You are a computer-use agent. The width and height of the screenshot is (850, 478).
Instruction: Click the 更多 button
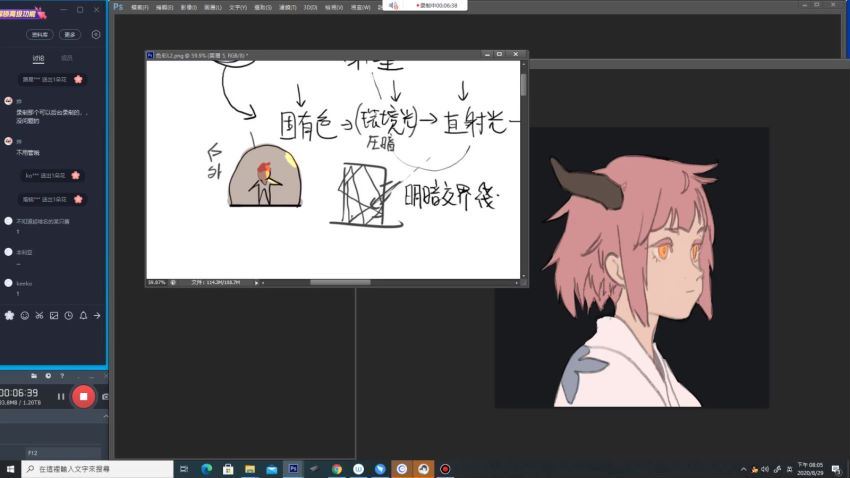(x=69, y=34)
